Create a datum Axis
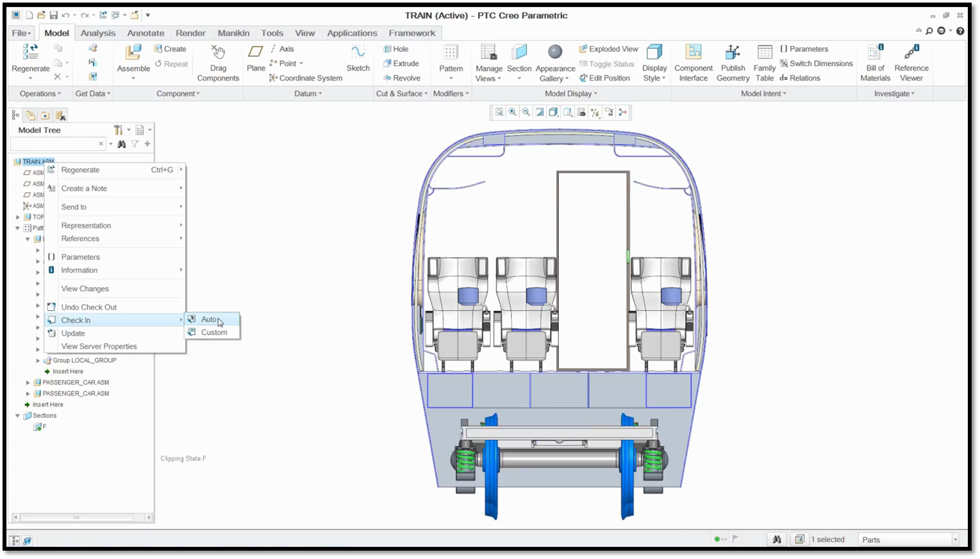Viewport: 980px width, 559px height. pos(281,49)
